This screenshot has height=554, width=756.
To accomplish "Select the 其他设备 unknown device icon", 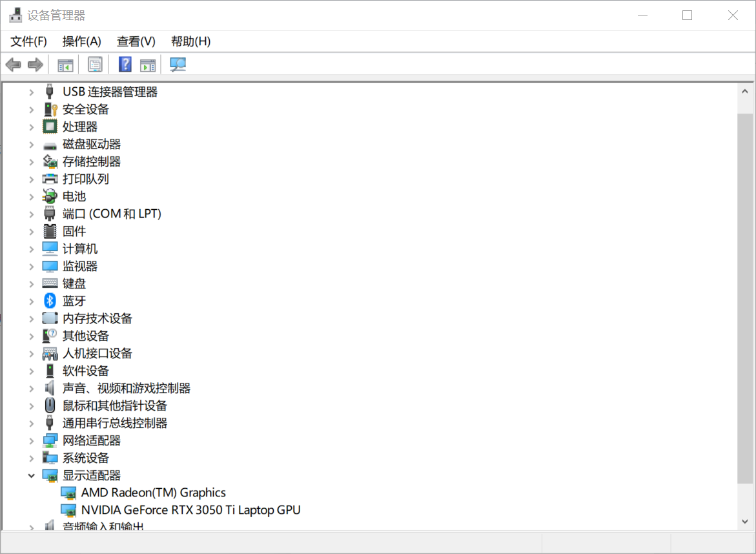I will [50, 336].
